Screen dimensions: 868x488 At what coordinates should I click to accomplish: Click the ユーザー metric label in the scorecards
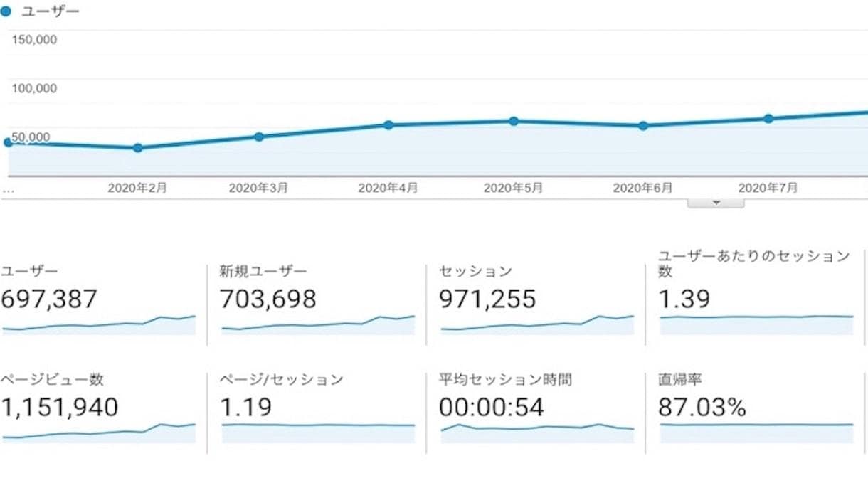29,272
